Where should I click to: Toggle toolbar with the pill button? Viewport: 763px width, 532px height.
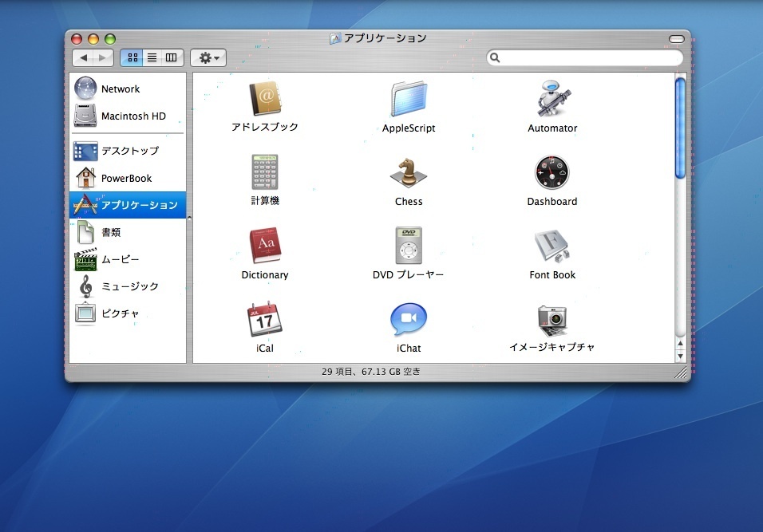pos(676,39)
